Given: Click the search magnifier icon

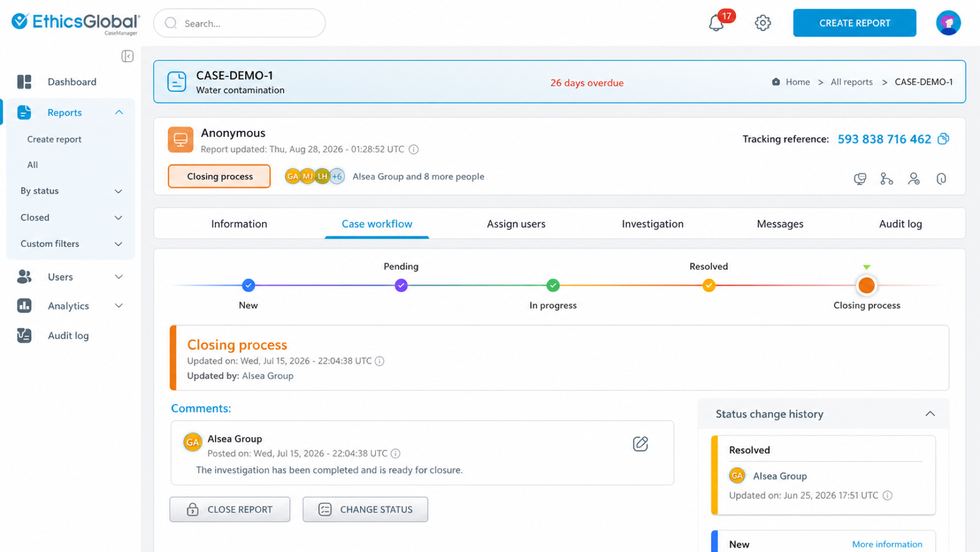Looking at the screenshot, I should click(171, 23).
